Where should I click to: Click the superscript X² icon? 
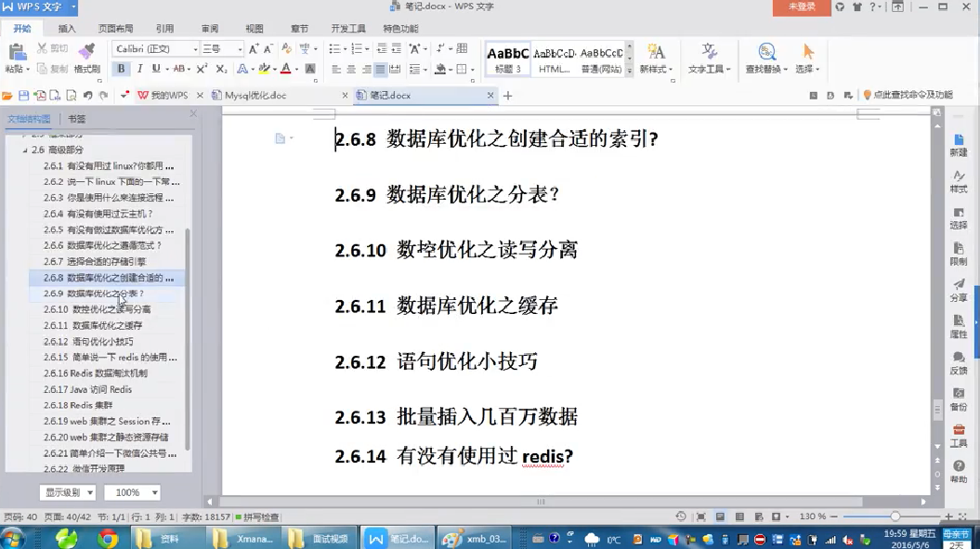tap(202, 69)
